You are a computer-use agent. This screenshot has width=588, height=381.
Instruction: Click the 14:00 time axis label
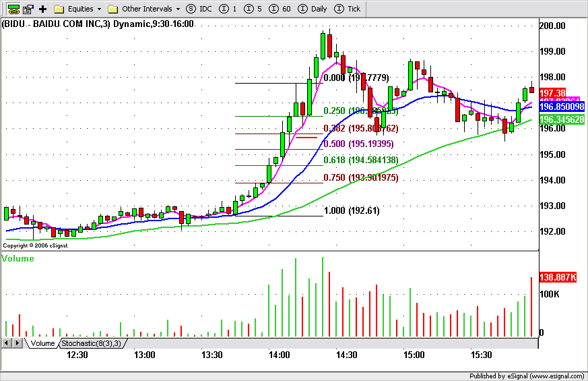[279, 355]
